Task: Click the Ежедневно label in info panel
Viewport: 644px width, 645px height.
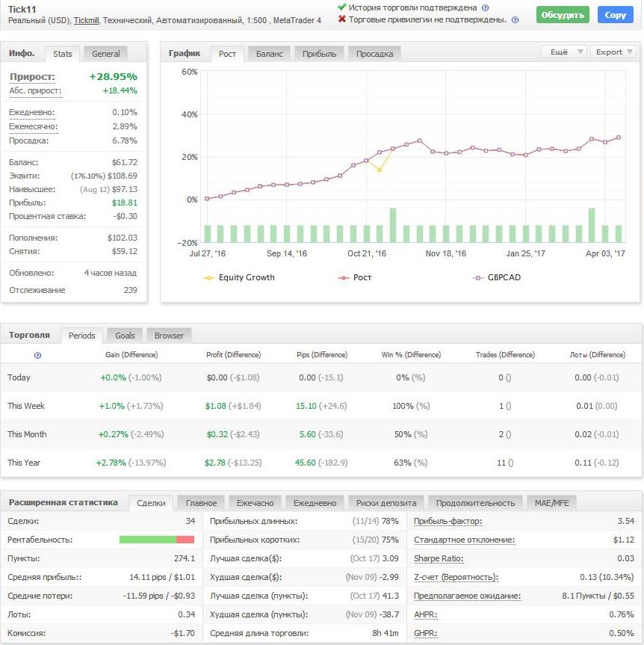Action: tap(31, 112)
